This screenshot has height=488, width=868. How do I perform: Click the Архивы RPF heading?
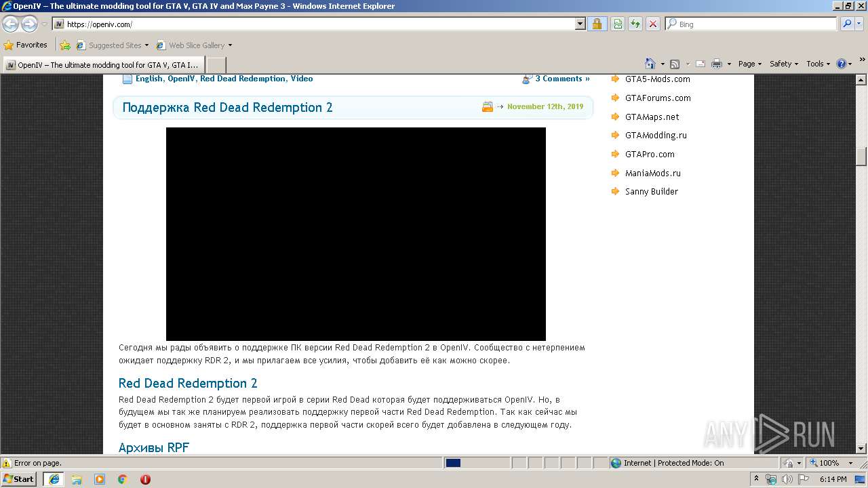coord(154,447)
